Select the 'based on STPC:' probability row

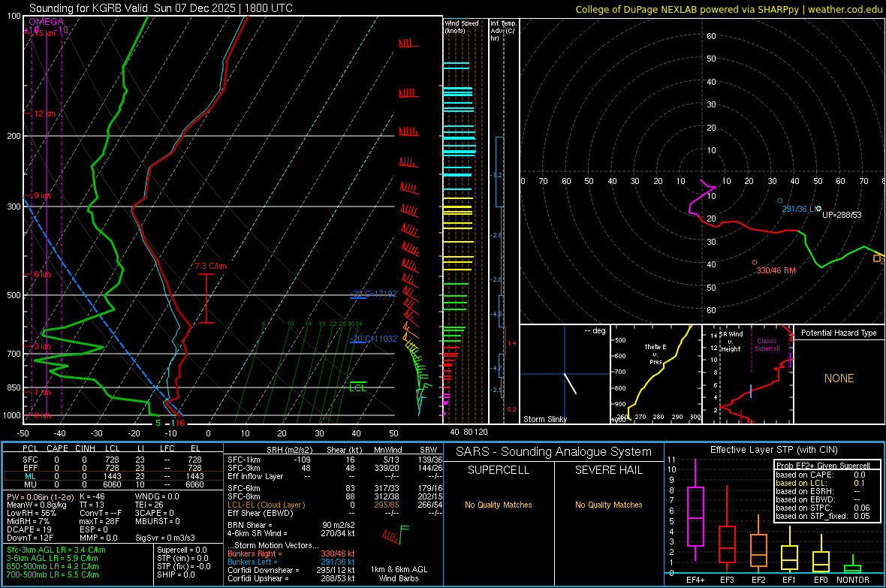click(x=823, y=508)
